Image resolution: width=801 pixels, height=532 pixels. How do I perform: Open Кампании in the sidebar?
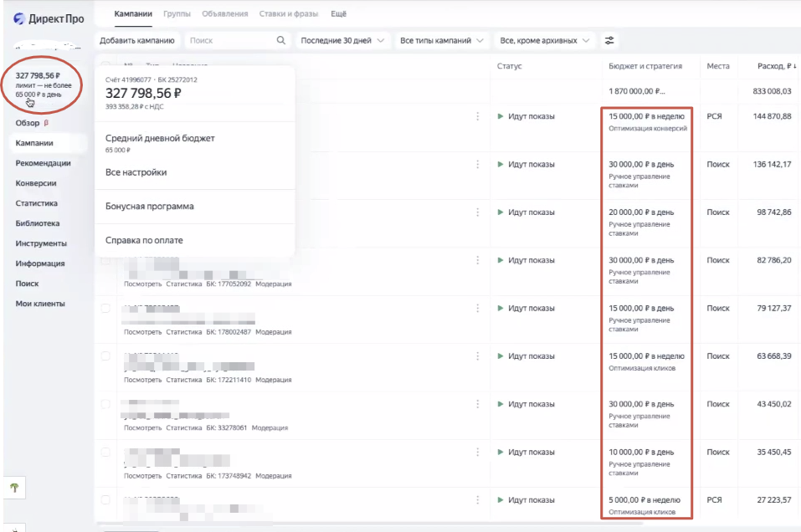(x=34, y=143)
